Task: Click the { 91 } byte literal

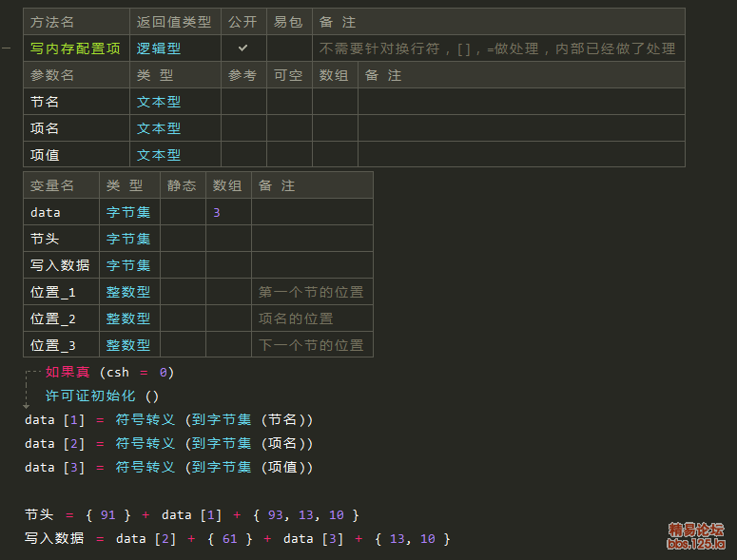Action: [108, 515]
